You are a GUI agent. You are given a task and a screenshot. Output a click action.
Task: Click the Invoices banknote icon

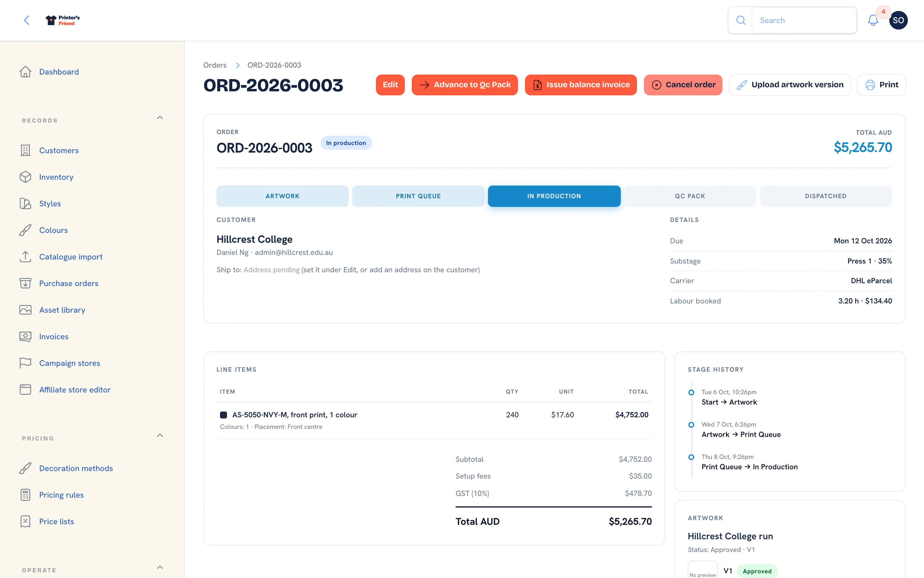(25, 336)
